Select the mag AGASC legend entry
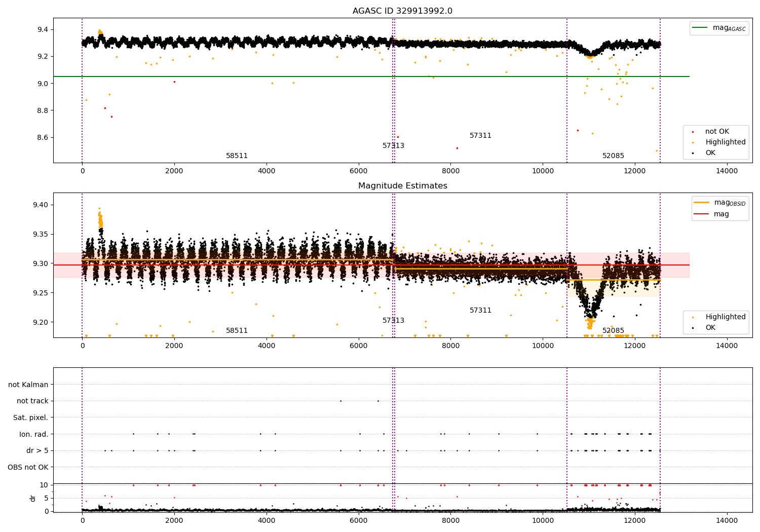 (x=719, y=28)
